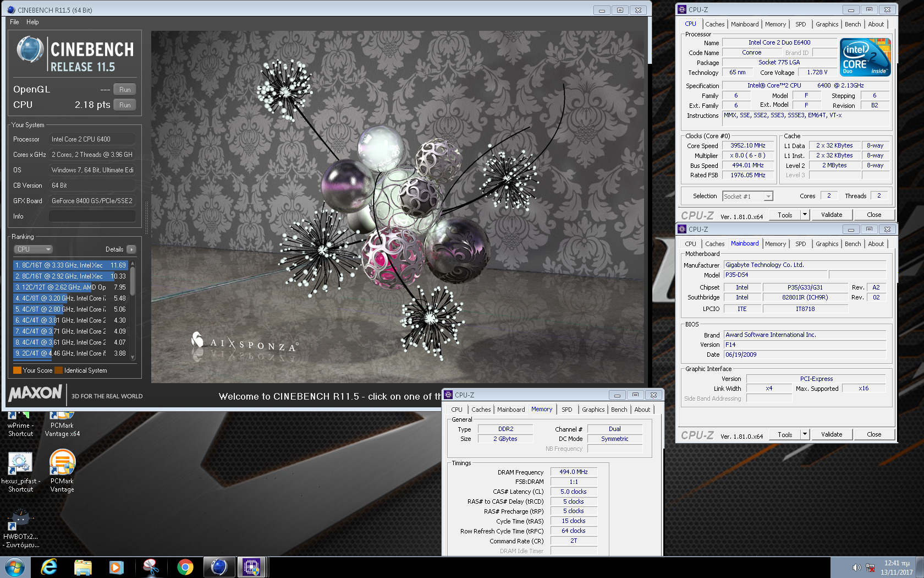Click CAS# Latency value 5.0 clocks
The width and height of the screenshot is (924, 578).
click(574, 492)
